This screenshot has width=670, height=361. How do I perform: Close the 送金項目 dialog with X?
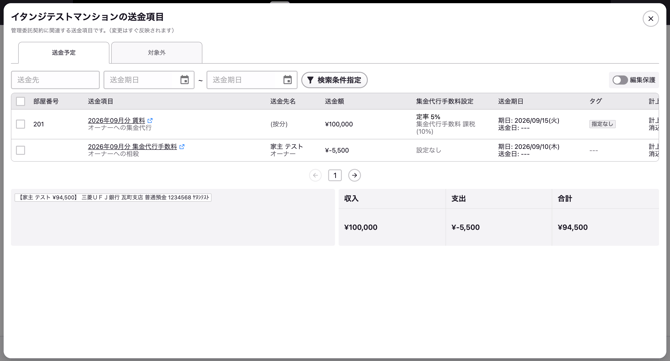coord(650,18)
